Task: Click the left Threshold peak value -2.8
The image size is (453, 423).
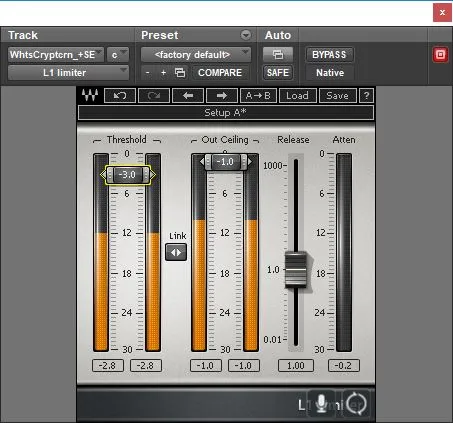Action: (x=108, y=365)
